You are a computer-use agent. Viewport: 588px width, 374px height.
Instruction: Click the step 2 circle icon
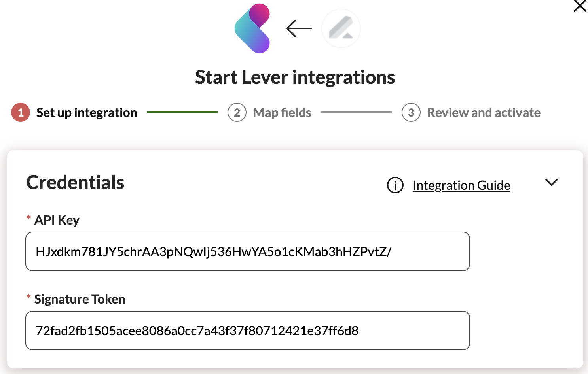tap(237, 113)
